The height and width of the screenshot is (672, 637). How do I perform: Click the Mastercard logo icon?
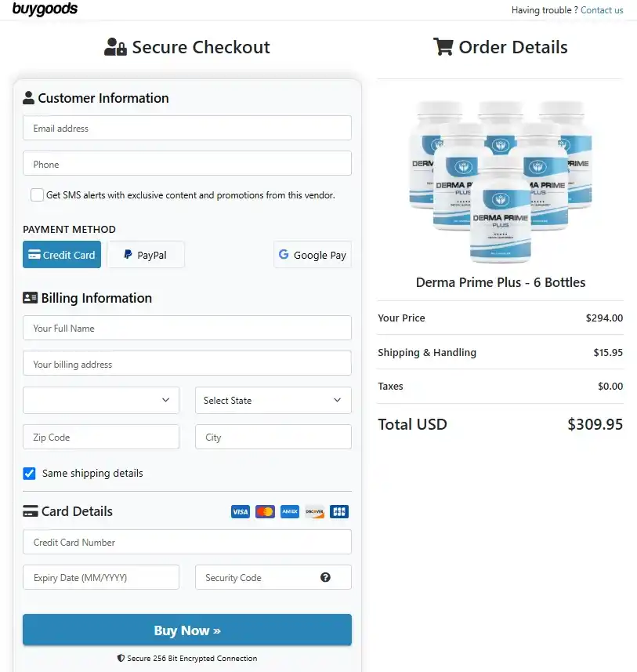(265, 511)
